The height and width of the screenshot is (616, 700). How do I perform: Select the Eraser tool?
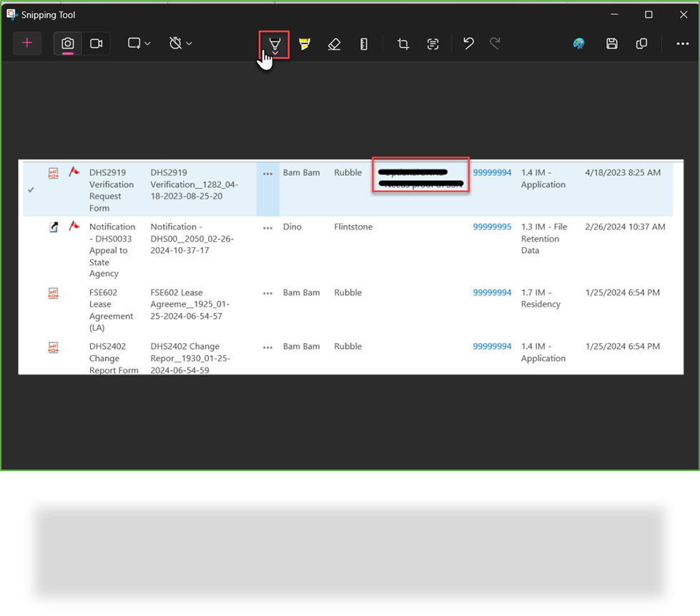click(x=334, y=44)
